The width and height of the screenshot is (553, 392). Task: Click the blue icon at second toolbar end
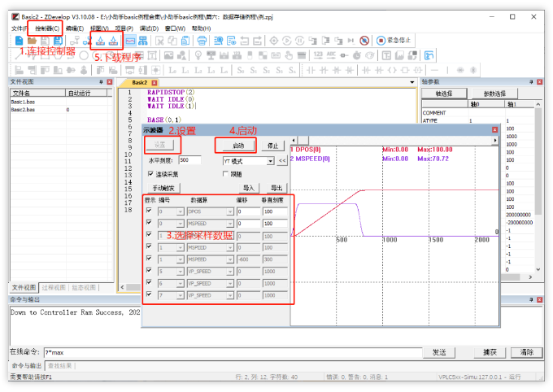tap(429, 55)
